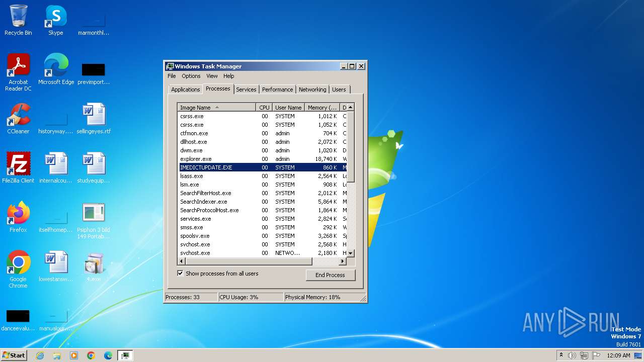Open the CCleaner desktop shortcut
Viewport: 644px width, 362px height.
18,118
